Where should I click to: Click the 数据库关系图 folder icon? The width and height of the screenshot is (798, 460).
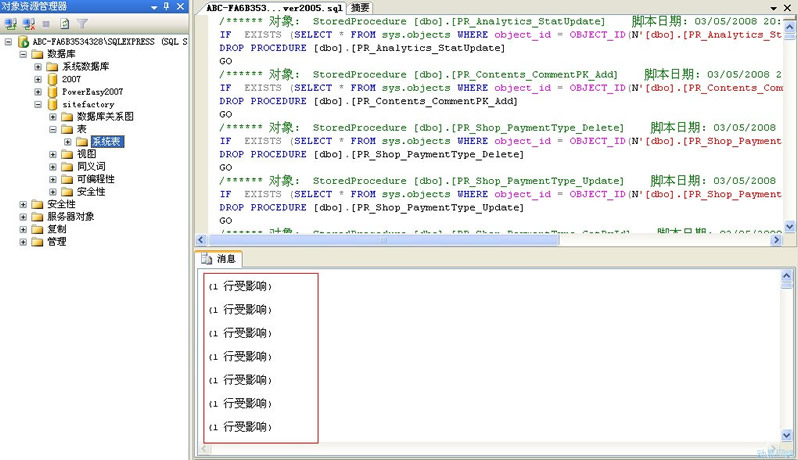pyautogui.click(x=67, y=117)
